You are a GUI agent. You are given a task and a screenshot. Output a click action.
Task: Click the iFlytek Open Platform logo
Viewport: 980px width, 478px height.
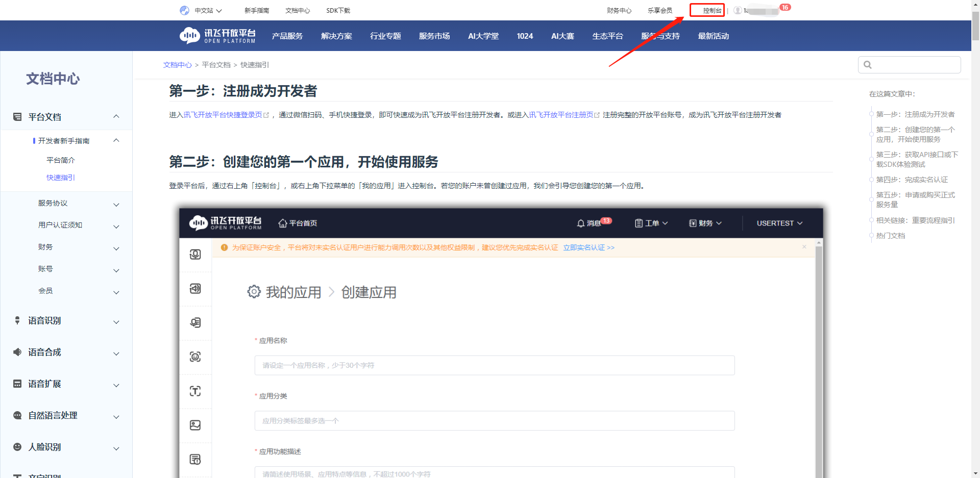click(216, 35)
